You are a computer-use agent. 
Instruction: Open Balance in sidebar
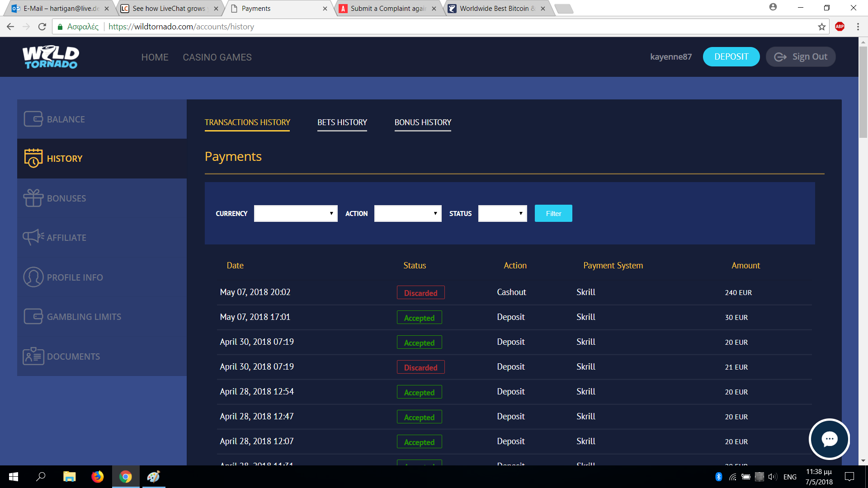102,119
